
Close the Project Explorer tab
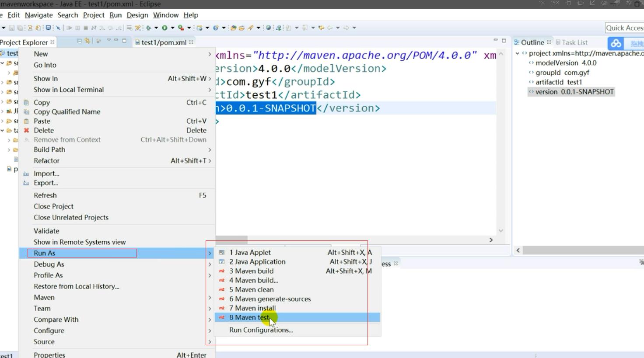[x=52, y=42]
